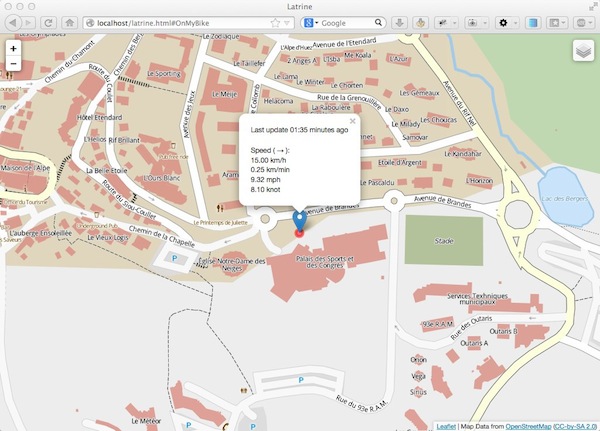
Task: Click the rightmost globe toolbar button
Action: coord(583,23)
